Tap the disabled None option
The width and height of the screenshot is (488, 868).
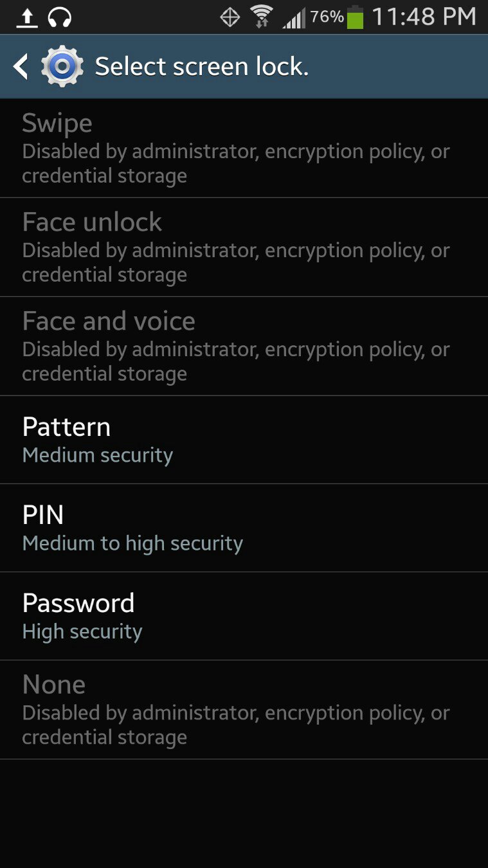[x=244, y=710]
